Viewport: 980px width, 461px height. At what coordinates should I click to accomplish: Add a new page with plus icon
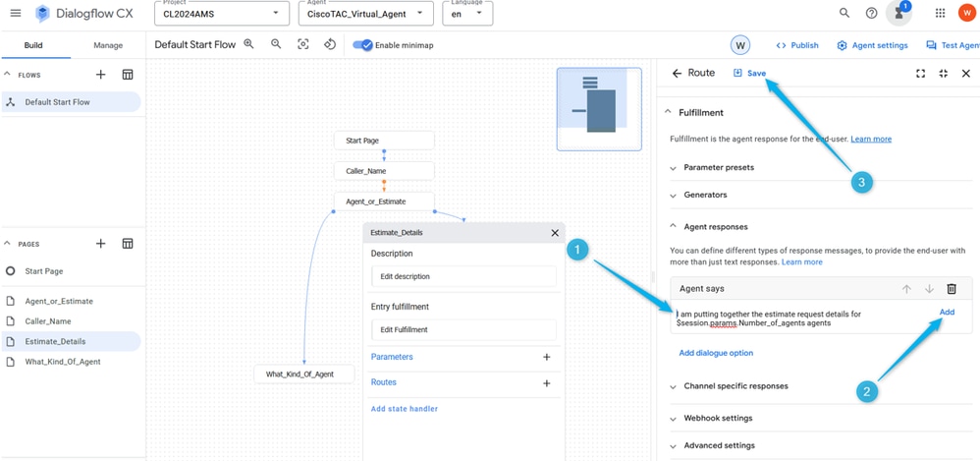point(100,244)
